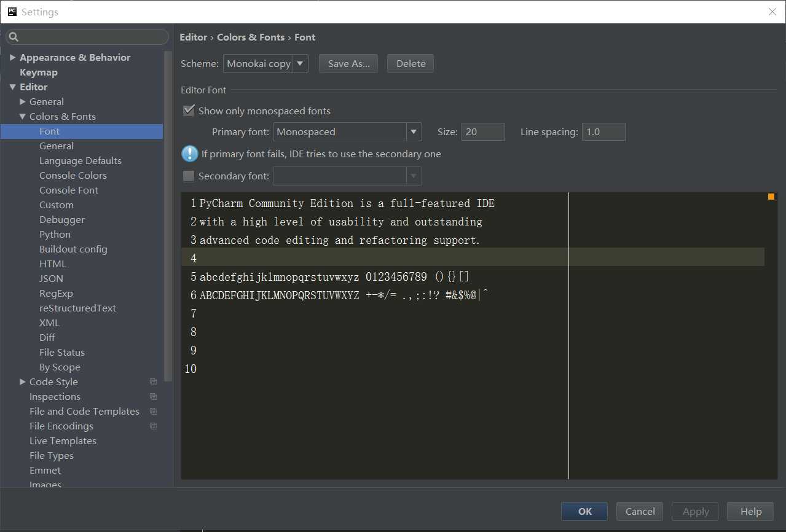Select Keymap in the settings tree
The height and width of the screenshot is (532, 786).
pyautogui.click(x=39, y=72)
